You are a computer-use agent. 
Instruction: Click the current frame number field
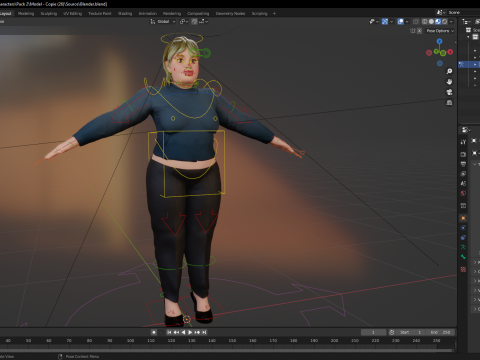click(x=373, y=332)
